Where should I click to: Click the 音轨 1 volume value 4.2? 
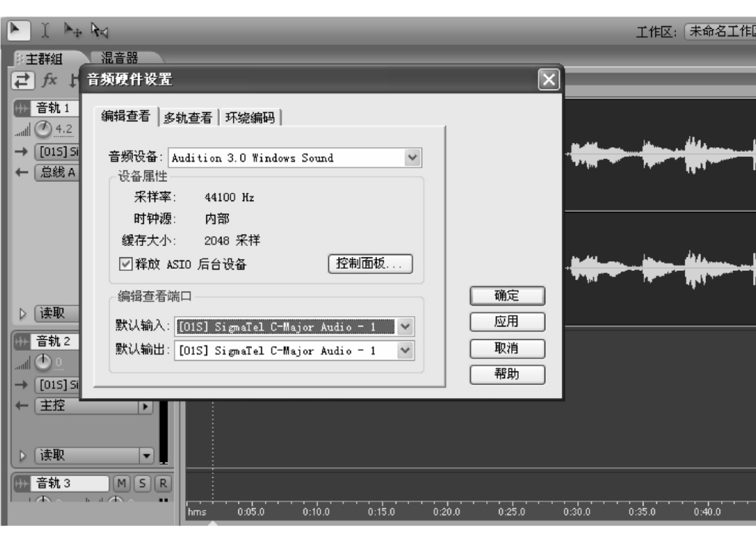[63, 129]
